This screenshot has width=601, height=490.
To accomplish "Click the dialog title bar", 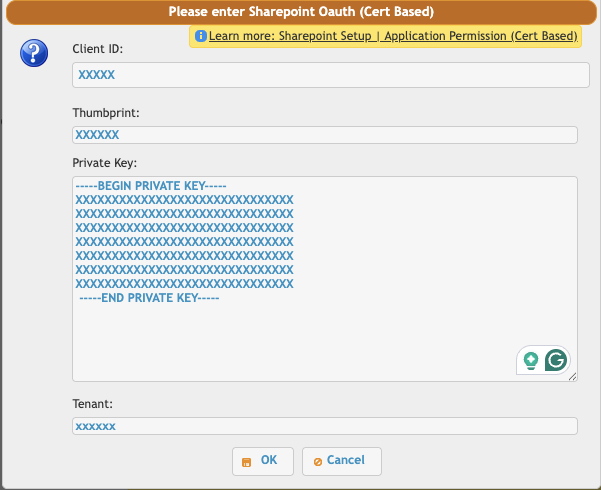I will 300,12.
